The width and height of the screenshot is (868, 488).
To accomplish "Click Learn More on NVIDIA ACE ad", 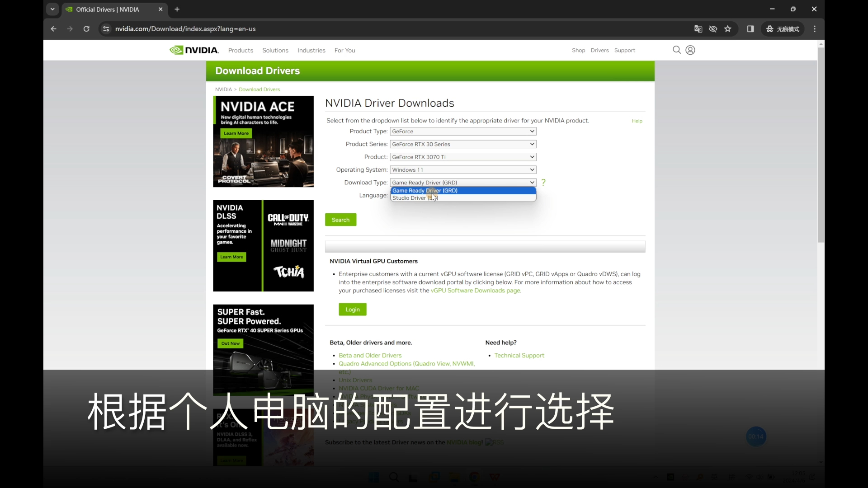I will [236, 133].
